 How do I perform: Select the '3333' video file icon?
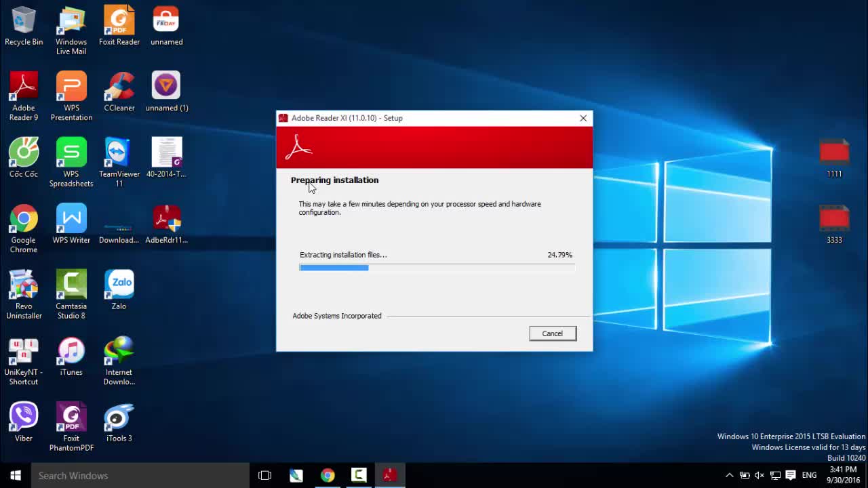tap(834, 224)
